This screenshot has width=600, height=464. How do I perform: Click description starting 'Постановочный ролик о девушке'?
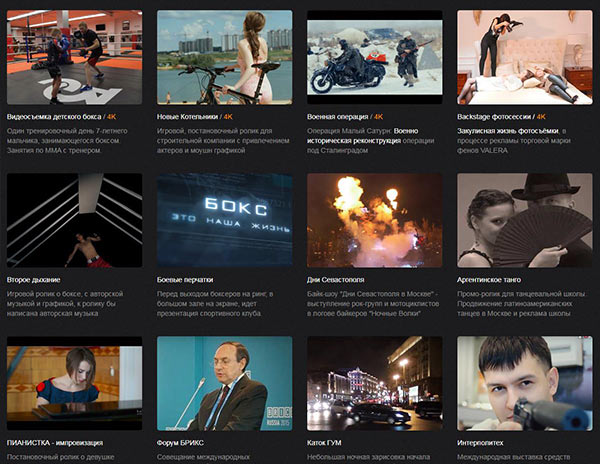[x=60, y=457]
